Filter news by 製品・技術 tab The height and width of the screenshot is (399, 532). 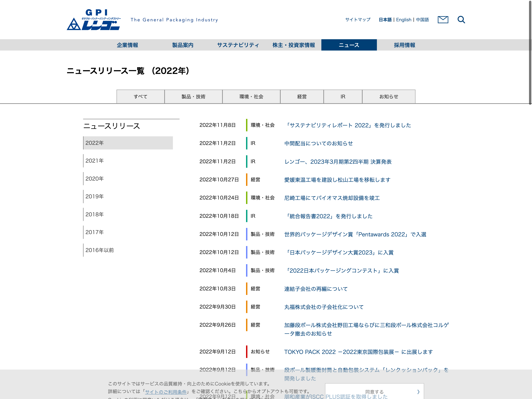(193, 97)
